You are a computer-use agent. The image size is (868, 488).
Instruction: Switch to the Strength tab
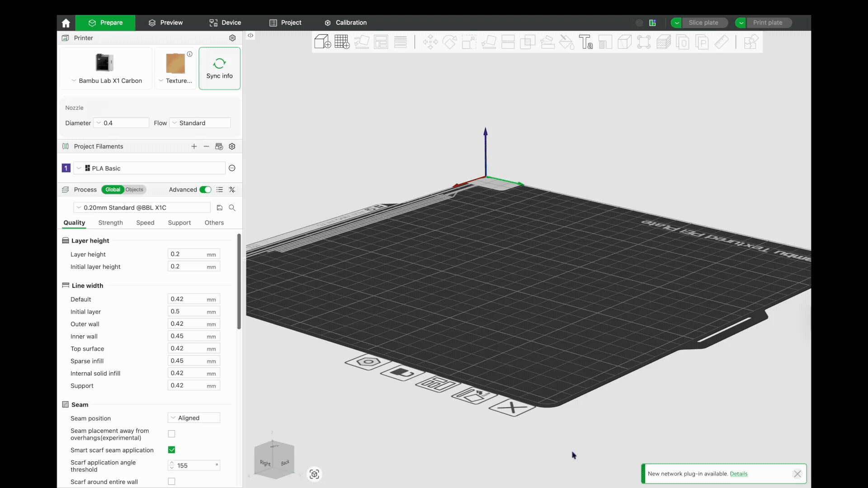110,223
